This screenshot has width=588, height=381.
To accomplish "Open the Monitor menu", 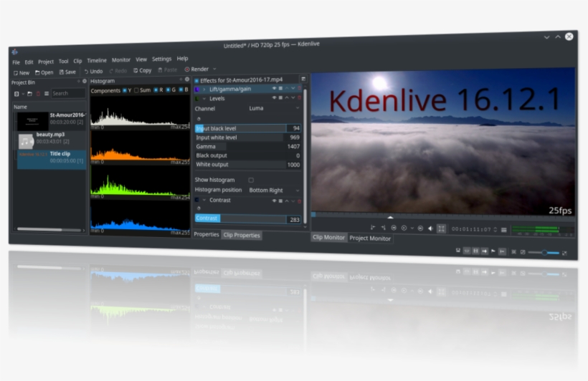I will (x=121, y=60).
